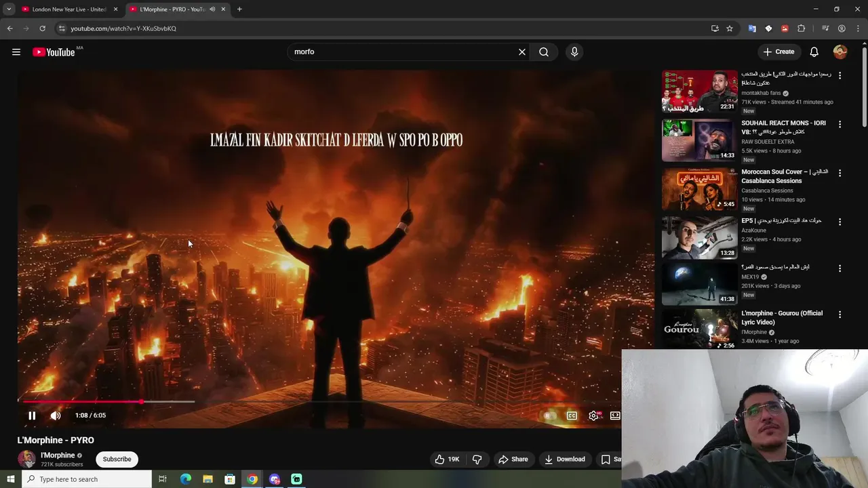Screen dimensions: 868x488
Task: Go back with the browser back arrow
Action: (9, 28)
